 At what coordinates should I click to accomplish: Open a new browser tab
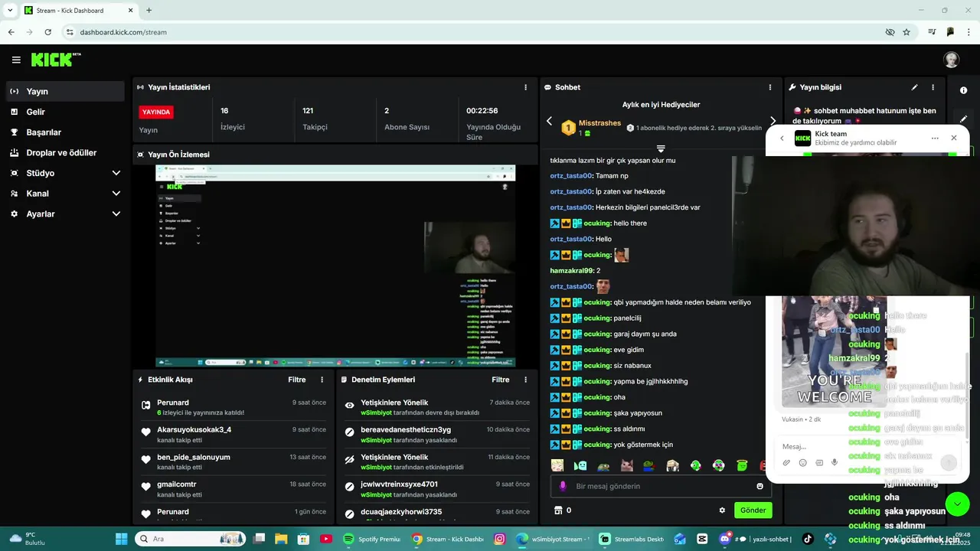pos(149,11)
